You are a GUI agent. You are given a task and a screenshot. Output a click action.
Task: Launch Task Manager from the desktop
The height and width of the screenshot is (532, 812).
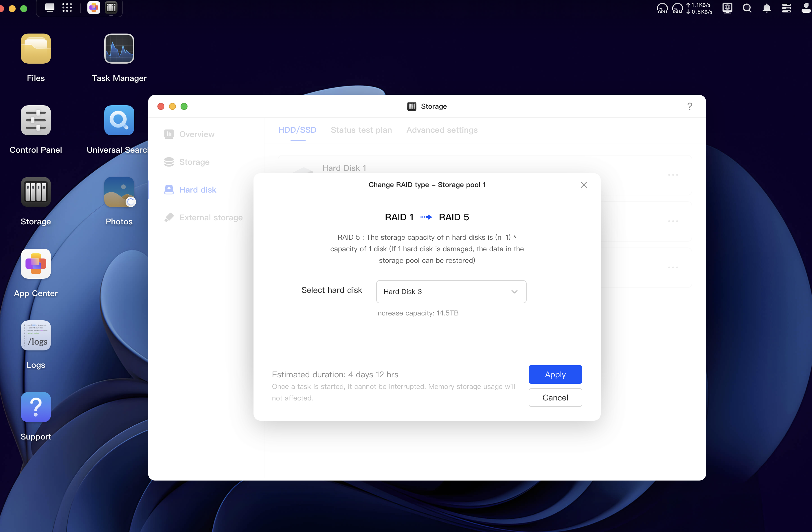(119, 49)
